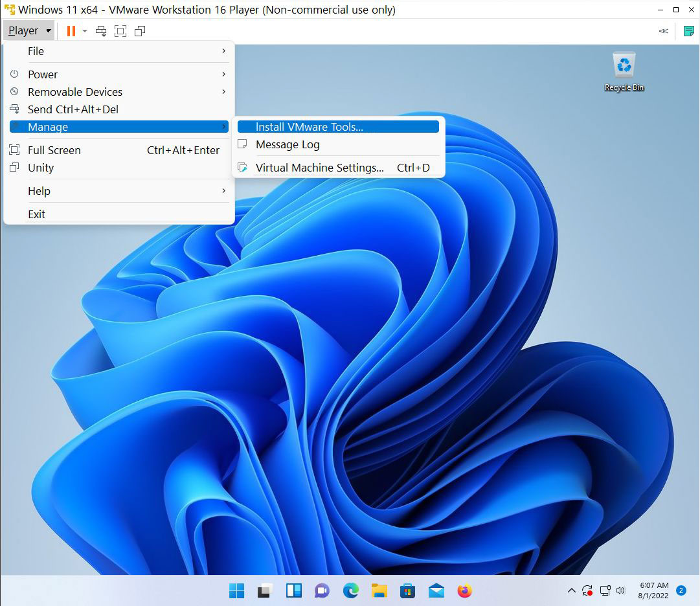Select Install VMware Tools
The image size is (700, 606).
point(310,126)
